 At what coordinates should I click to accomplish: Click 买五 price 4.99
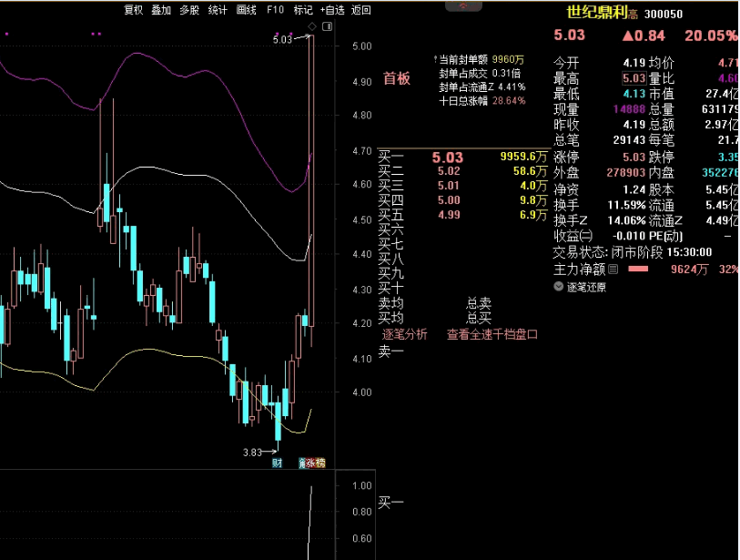pos(449,215)
